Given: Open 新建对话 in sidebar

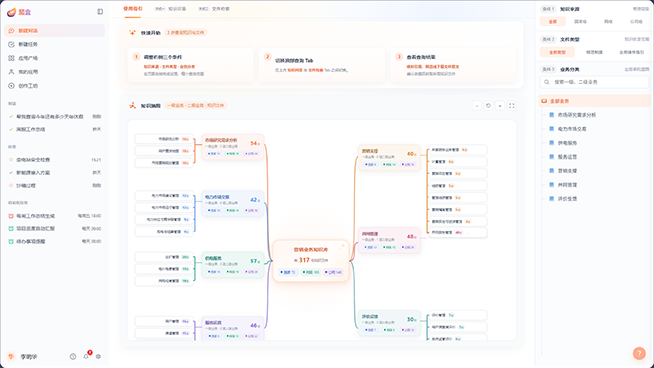Looking at the screenshot, I should (x=55, y=30).
